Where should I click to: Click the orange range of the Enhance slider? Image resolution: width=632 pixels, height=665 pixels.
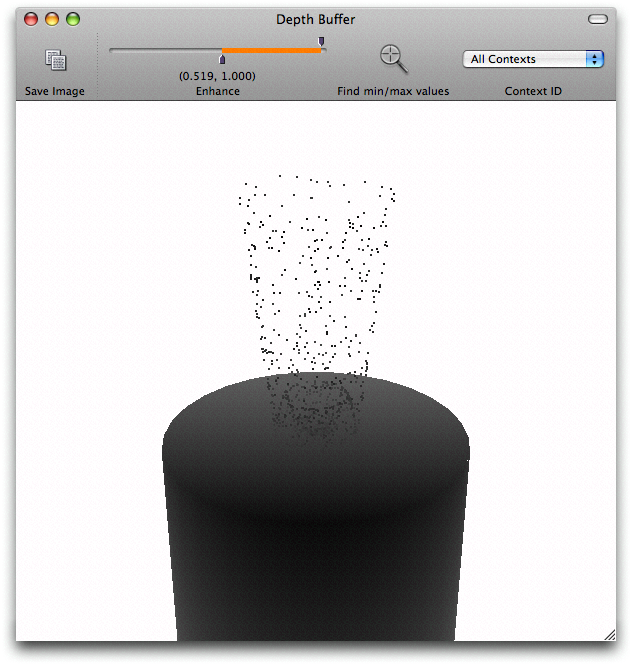pos(270,50)
